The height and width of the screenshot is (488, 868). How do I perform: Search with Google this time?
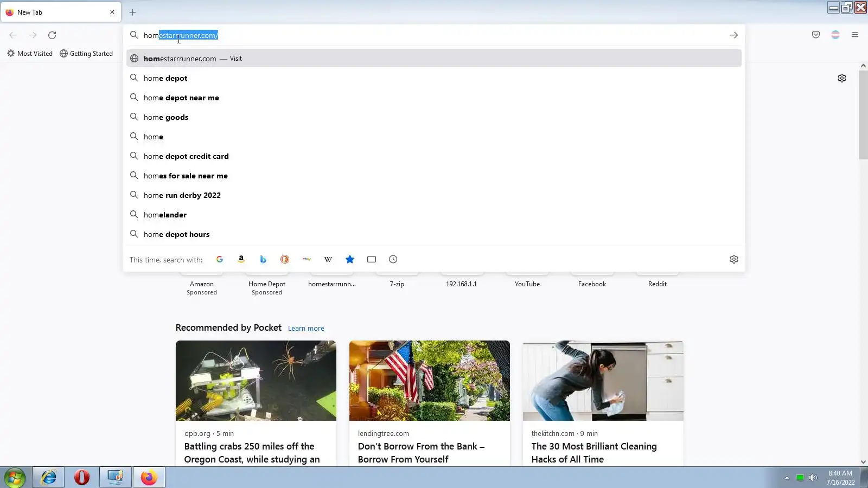(x=220, y=259)
